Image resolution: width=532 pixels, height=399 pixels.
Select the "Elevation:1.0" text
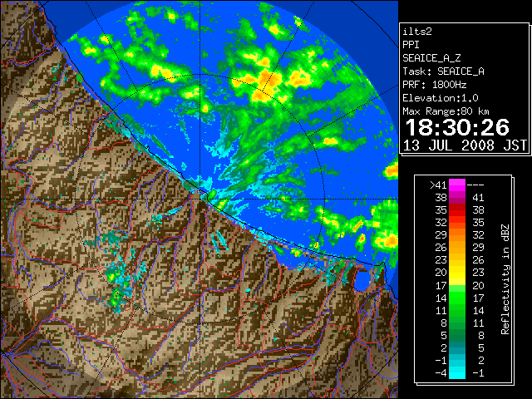click(441, 98)
